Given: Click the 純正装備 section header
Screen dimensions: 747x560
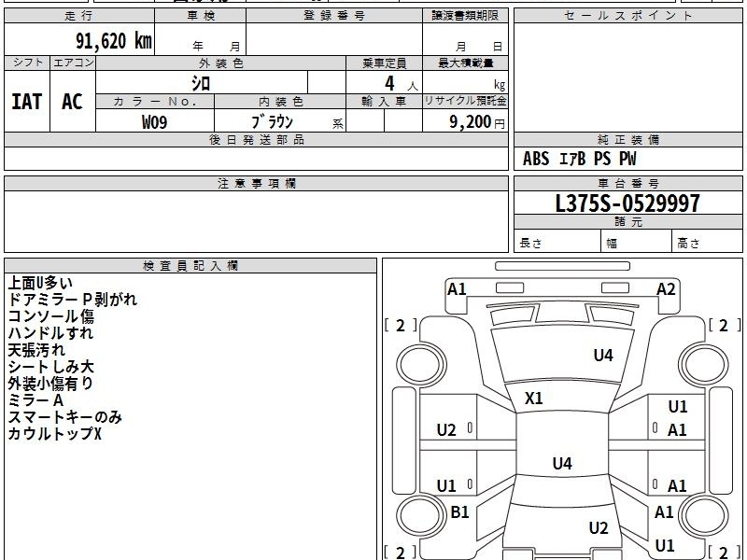Looking at the screenshot, I should (627, 139).
